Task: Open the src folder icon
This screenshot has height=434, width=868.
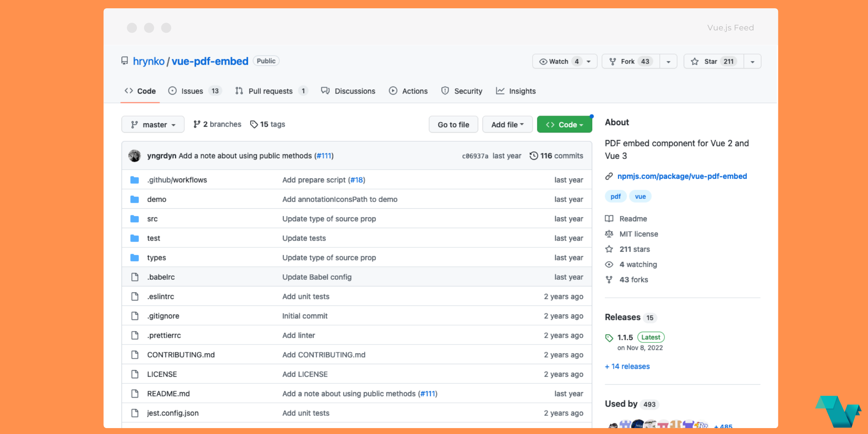Action: (135, 219)
